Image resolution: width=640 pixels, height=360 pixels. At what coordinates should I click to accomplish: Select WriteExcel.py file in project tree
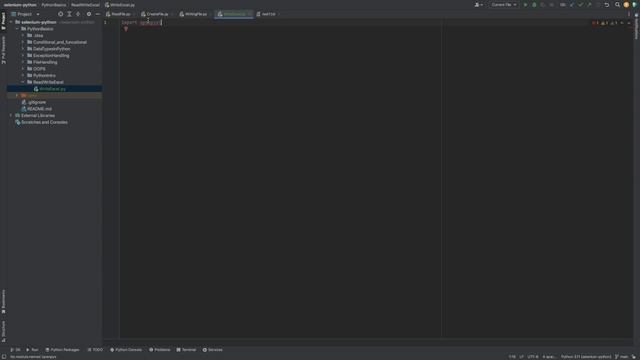tap(53, 89)
